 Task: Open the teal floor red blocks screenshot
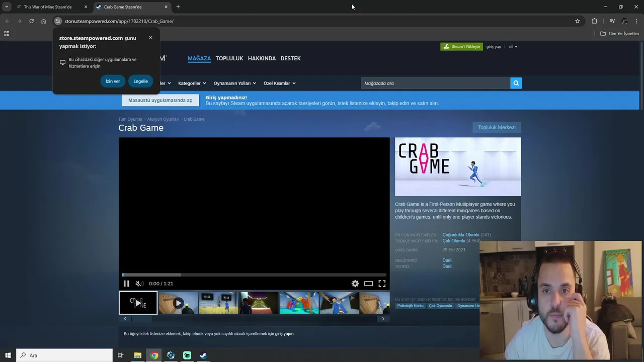coord(299,303)
